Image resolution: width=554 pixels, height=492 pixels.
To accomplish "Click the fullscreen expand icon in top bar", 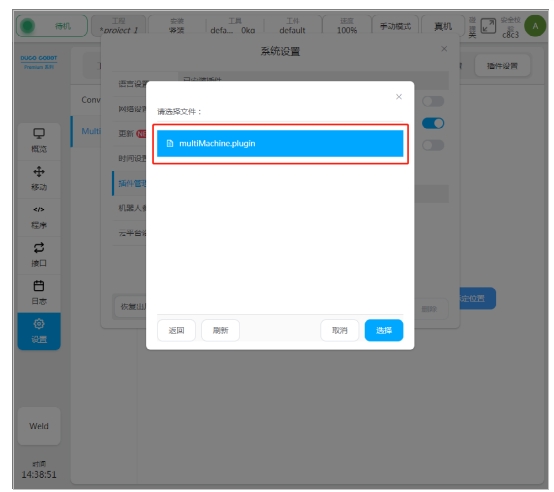I will pyautogui.click(x=489, y=26).
